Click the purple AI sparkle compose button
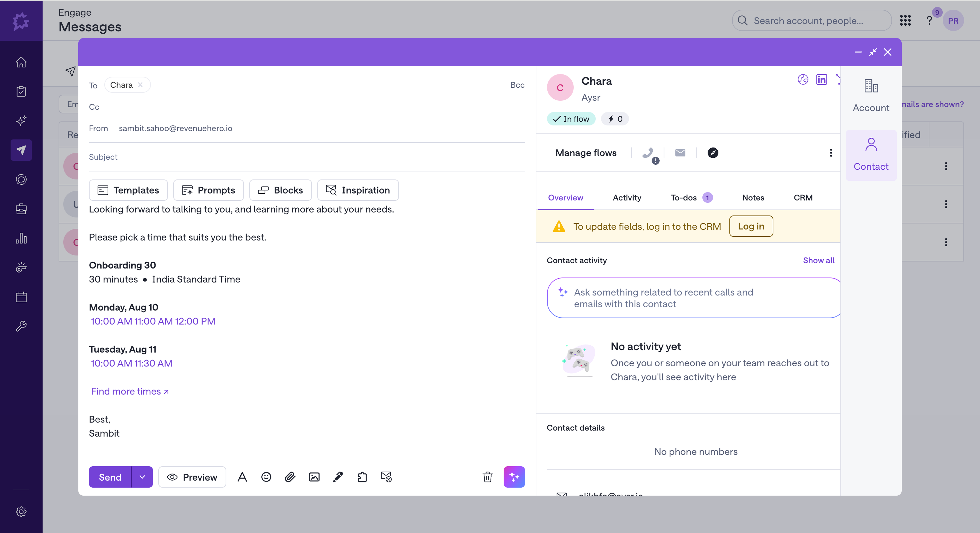The height and width of the screenshot is (533, 980). coord(514,477)
